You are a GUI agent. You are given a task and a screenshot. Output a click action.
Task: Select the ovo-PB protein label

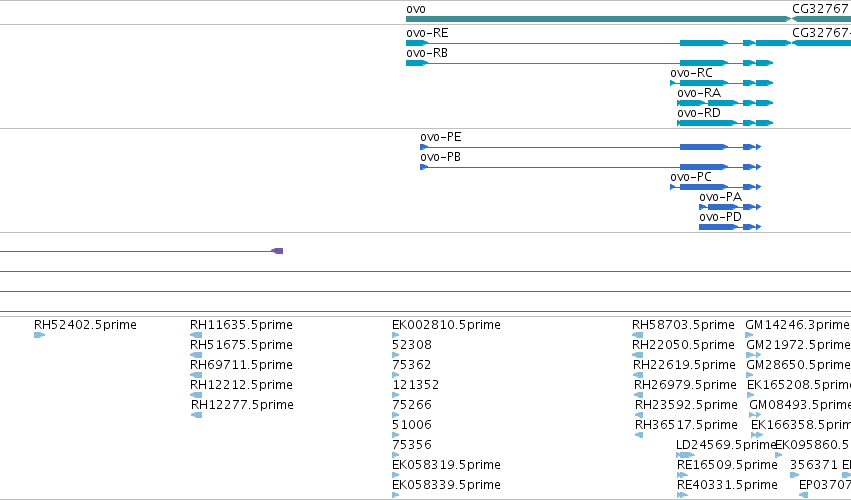pyautogui.click(x=440, y=157)
